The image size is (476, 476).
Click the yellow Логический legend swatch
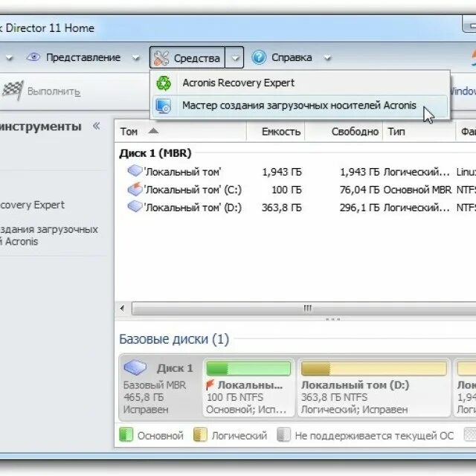click(x=200, y=434)
